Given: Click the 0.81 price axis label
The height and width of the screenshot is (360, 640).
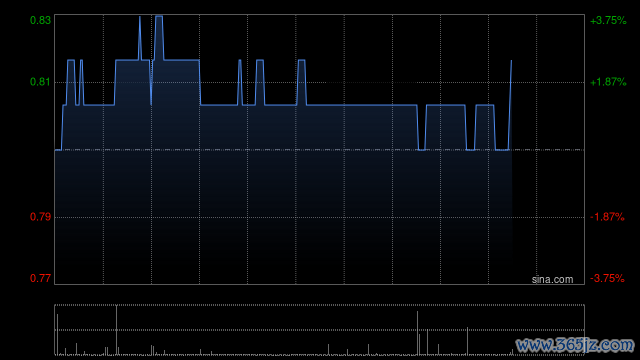Looking at the screenshot, I should [40, 82].
